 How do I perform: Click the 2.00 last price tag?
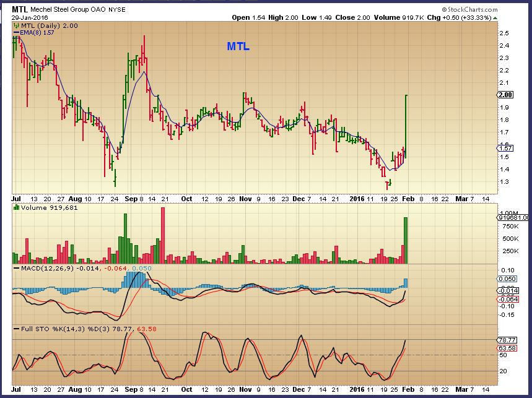click(x=505, y=95)
